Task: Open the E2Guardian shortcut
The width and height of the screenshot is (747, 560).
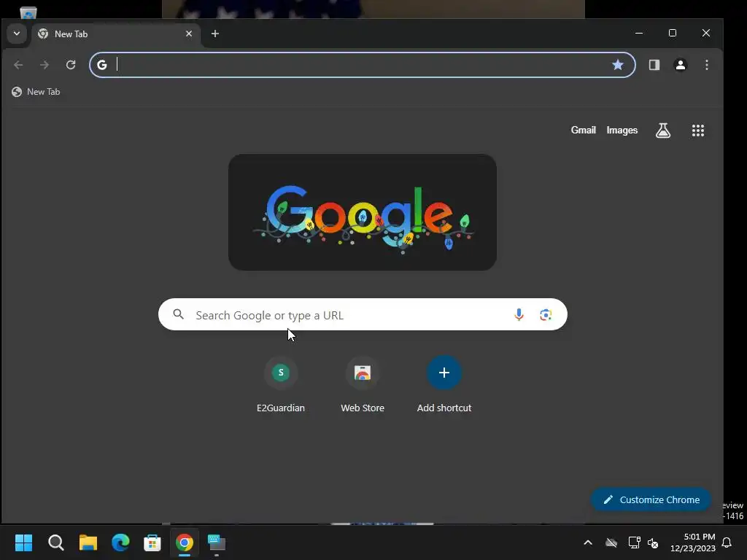Action: pyautogui.click(x=281, y=386)
